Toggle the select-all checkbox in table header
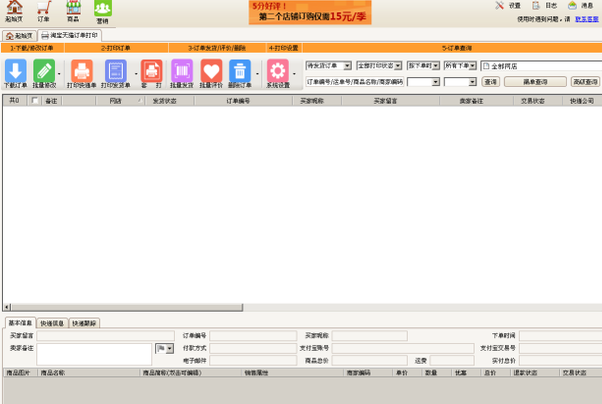Screen dimensions: 602x404 (x=36, y=101)
